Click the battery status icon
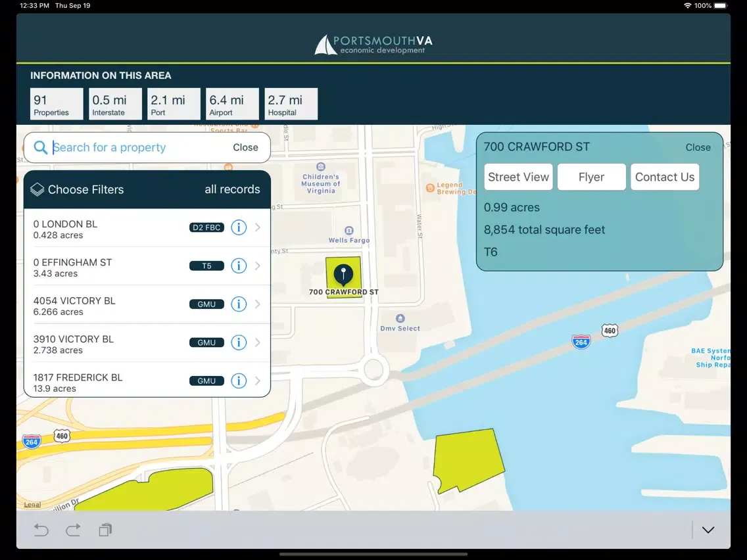The image size is (747, 560). pos(721,6)
